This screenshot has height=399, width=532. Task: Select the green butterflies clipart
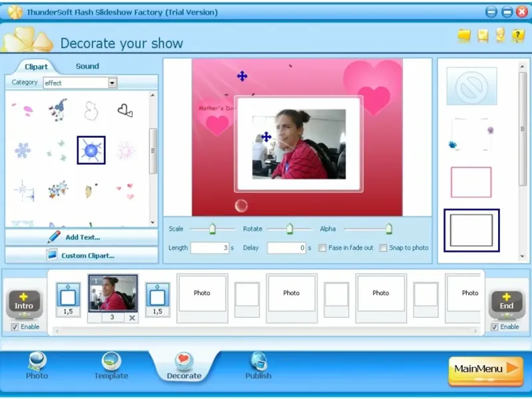point(57,150)
